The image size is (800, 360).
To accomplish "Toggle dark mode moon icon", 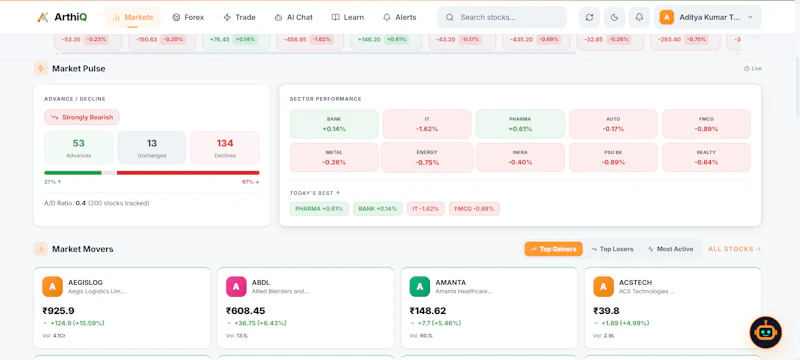I will [614, 17].
